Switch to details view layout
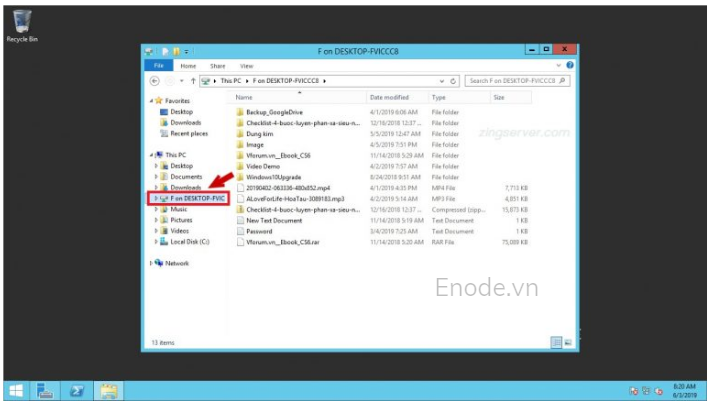Viewport: 710px width, 404px height. (x=555, y=342)
